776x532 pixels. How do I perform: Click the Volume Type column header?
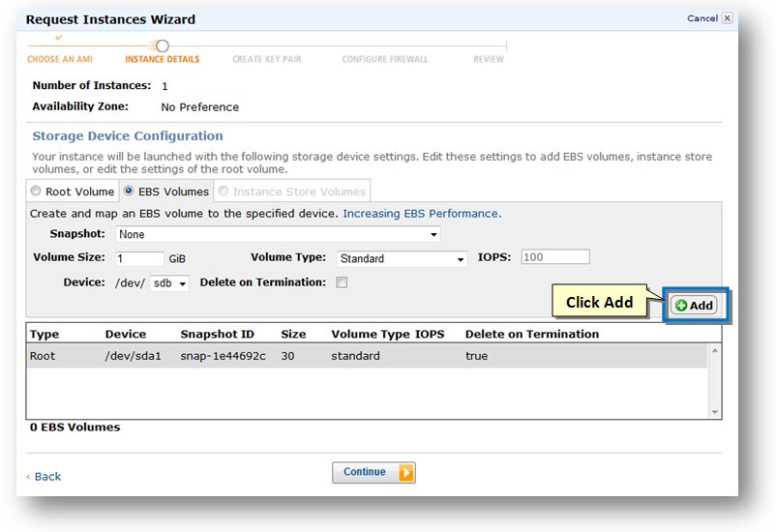371,334
